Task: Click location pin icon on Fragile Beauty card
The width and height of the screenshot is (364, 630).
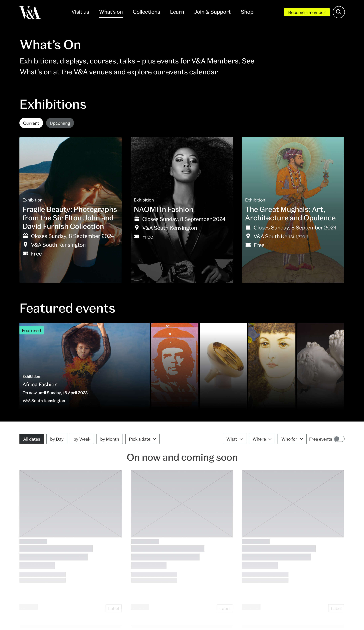Action: pyautogui.click(x=26, y=245)
